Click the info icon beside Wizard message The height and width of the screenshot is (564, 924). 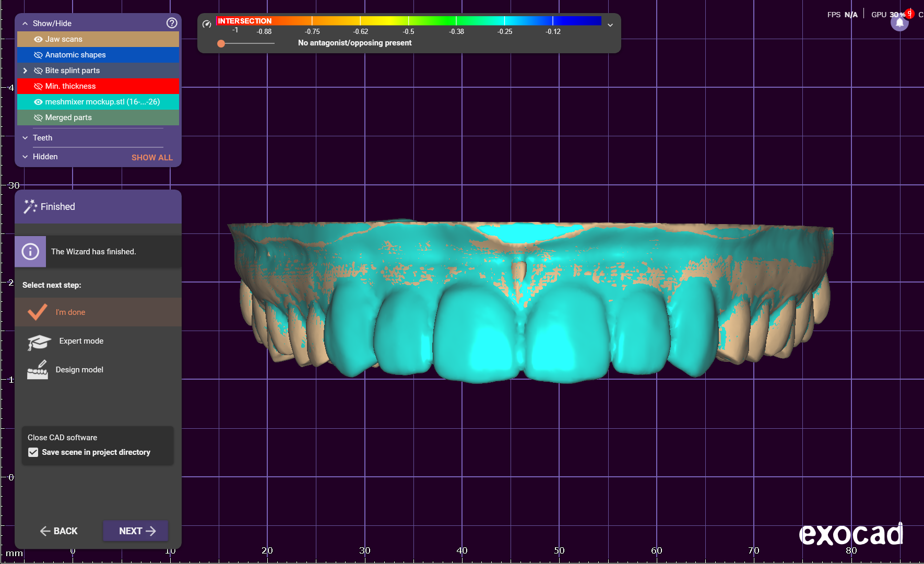pyautogui.click(x=30, y=252)
